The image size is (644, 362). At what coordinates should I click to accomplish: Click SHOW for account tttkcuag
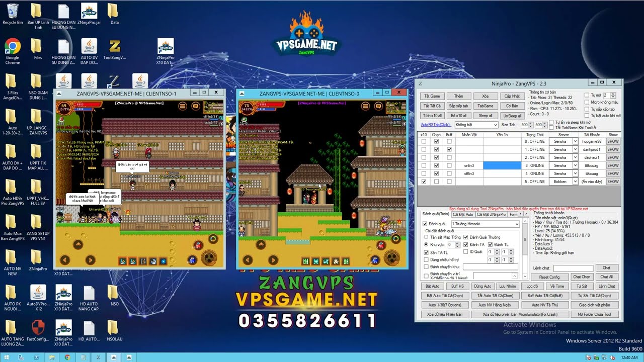(613, 165)
